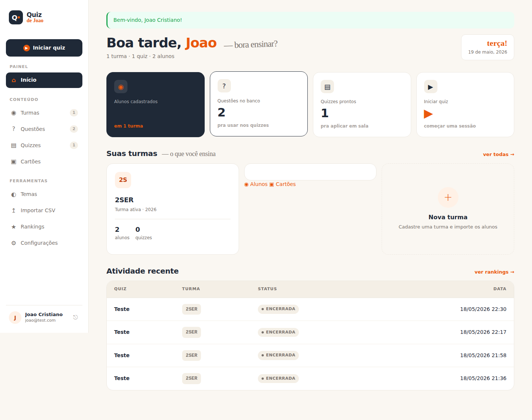532x420 pixels.
Task: Open Configurações settings page
Action: 44,243
